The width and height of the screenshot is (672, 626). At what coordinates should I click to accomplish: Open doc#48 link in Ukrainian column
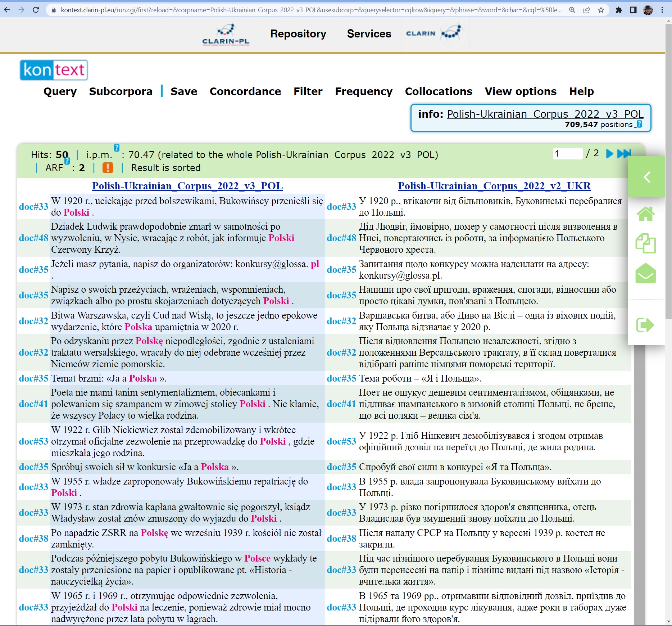tap(341, 238)
